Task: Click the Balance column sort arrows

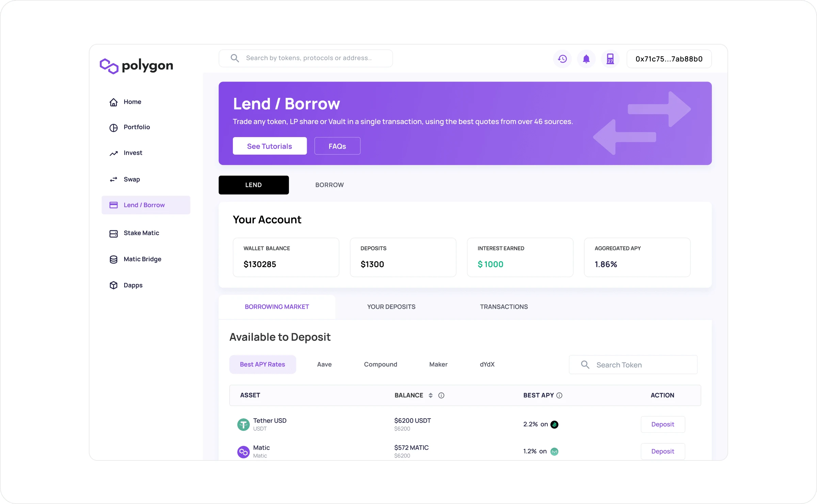Action: point(431,395)
